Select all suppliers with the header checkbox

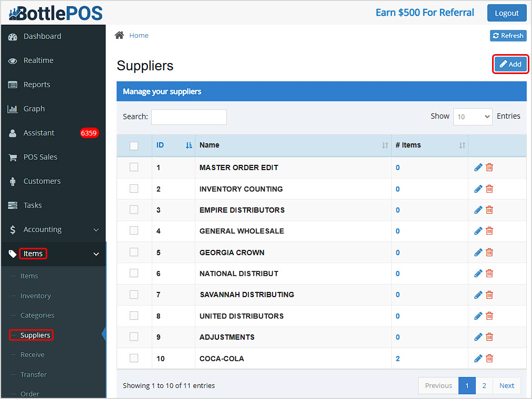coord(134,145)
